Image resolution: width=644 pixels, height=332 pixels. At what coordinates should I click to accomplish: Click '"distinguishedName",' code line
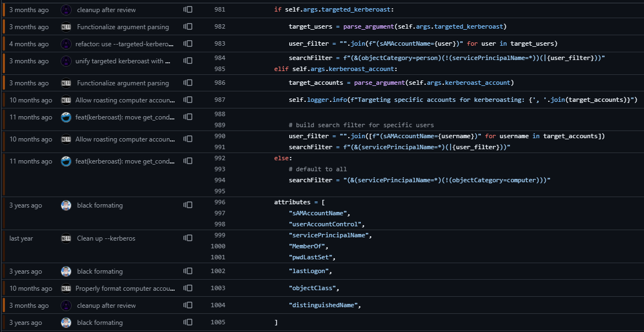click(x=325, y=306)
